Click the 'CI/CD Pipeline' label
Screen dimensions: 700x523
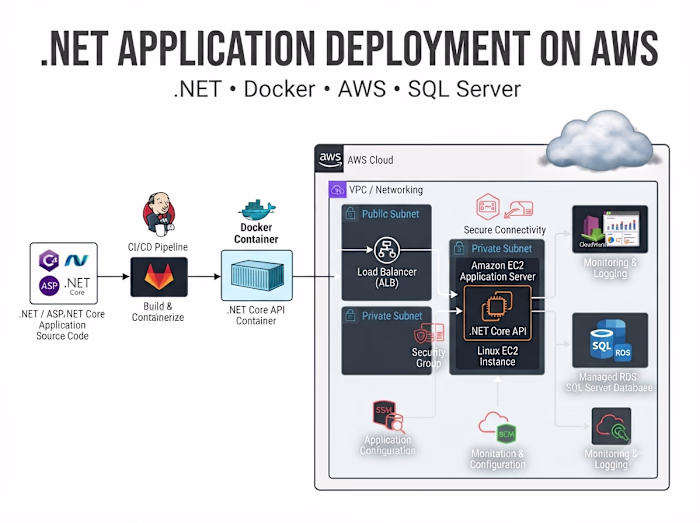158,247
